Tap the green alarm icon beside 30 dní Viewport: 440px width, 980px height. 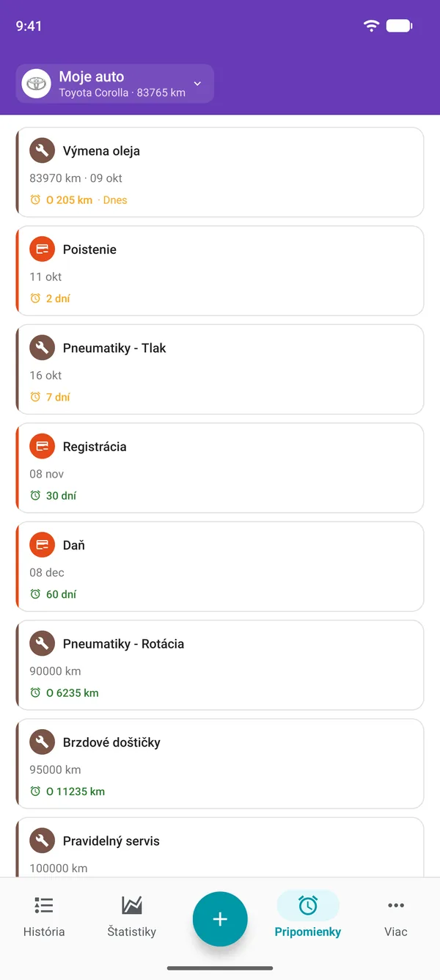click(35, 495)
